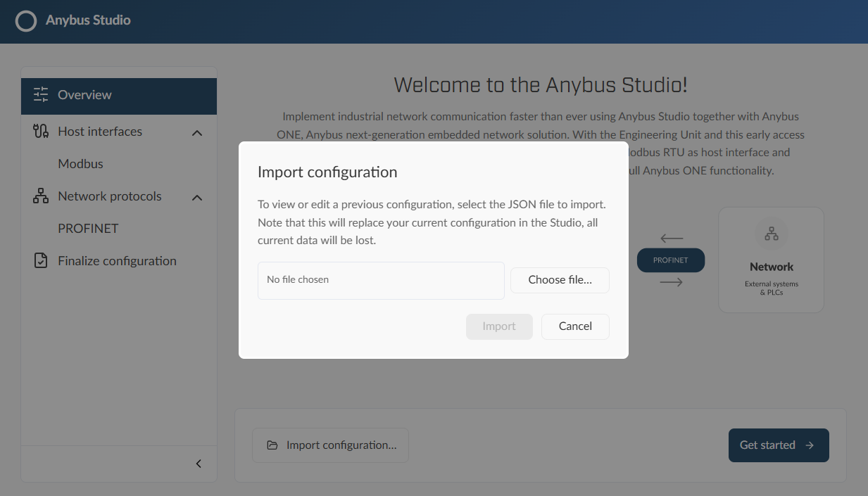Image resolution: width=868 pixels, height=496 pixels.
Task: Click the Network protocols topology icon
Action: [41, 196]
